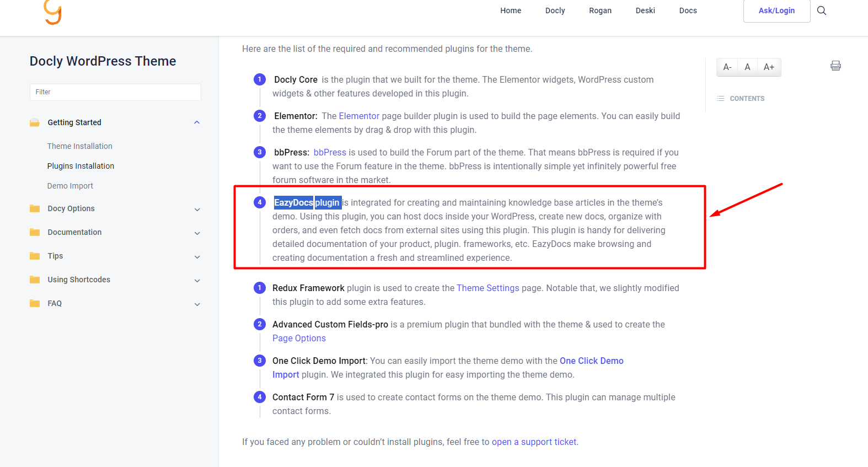This screenshot has width=868, height=467.
Task: Click the Contact Form 7 text
Action: click(303, 397)
